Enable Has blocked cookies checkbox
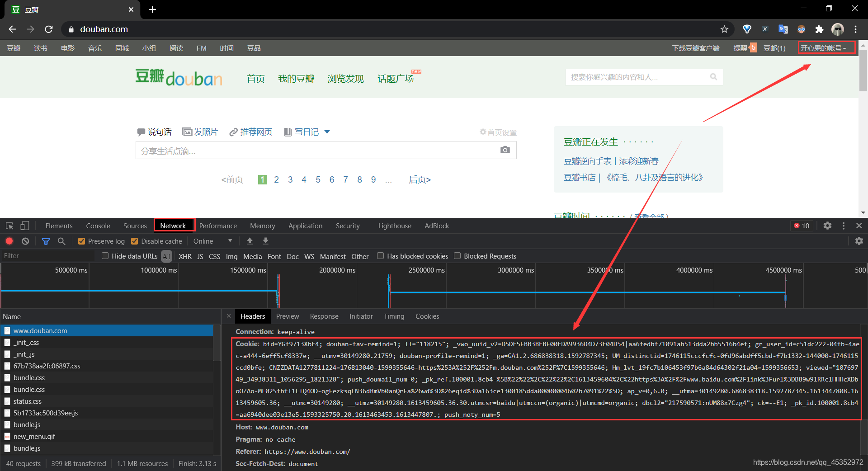 click(381, 256)
